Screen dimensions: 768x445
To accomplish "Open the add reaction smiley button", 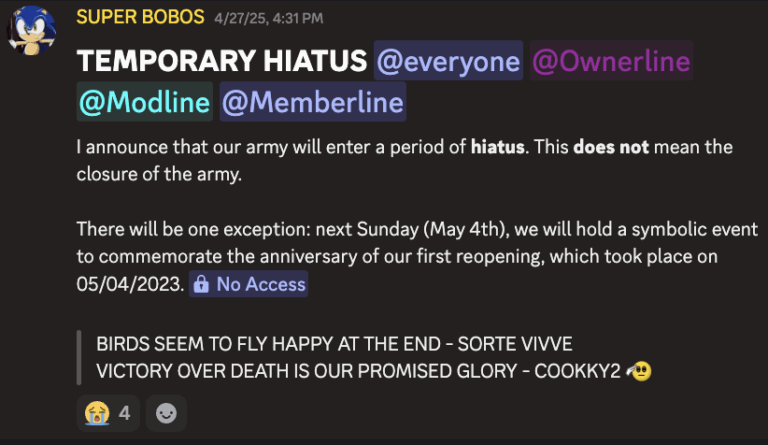I will [166, 412].
